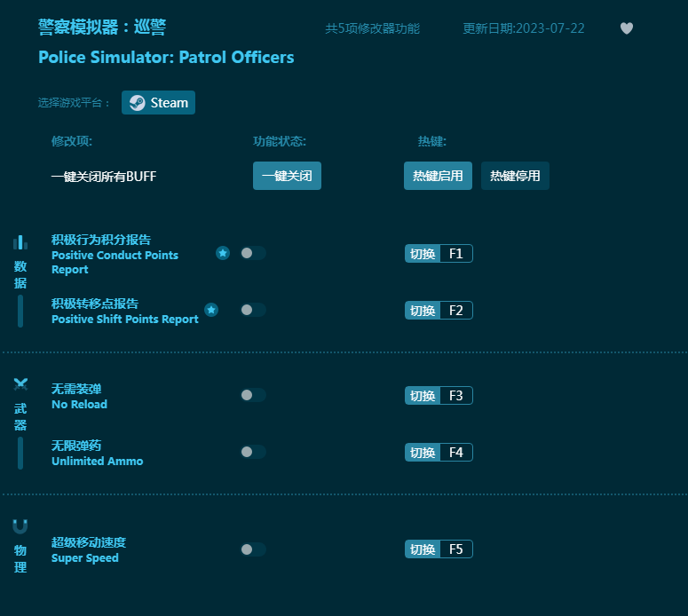Screen dimensions: 688x616
Task: Click the crossed swords weapon category icon
Action: point(20,384)
